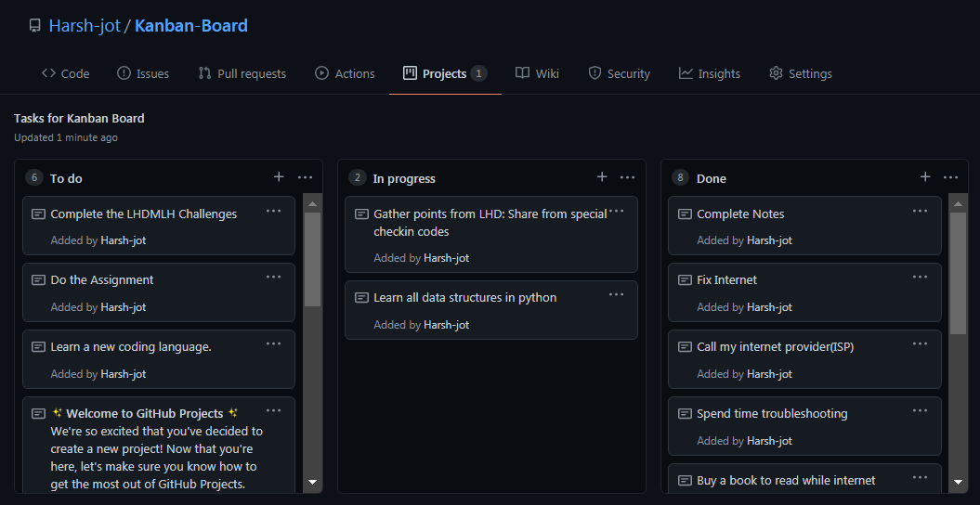Open menu for Welcome to GitHub Projects card
This screenshot has height=505, width=980.
(x=274, y=410)
